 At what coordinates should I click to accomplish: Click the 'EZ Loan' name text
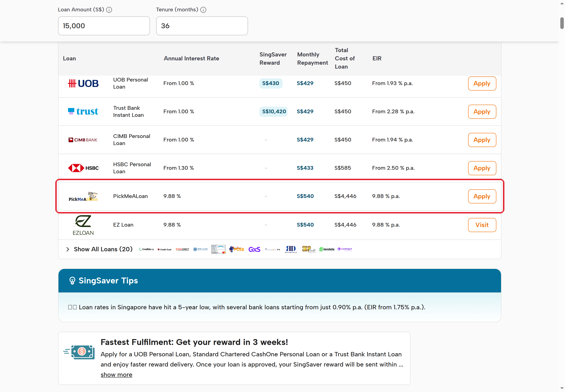(123, 225)
